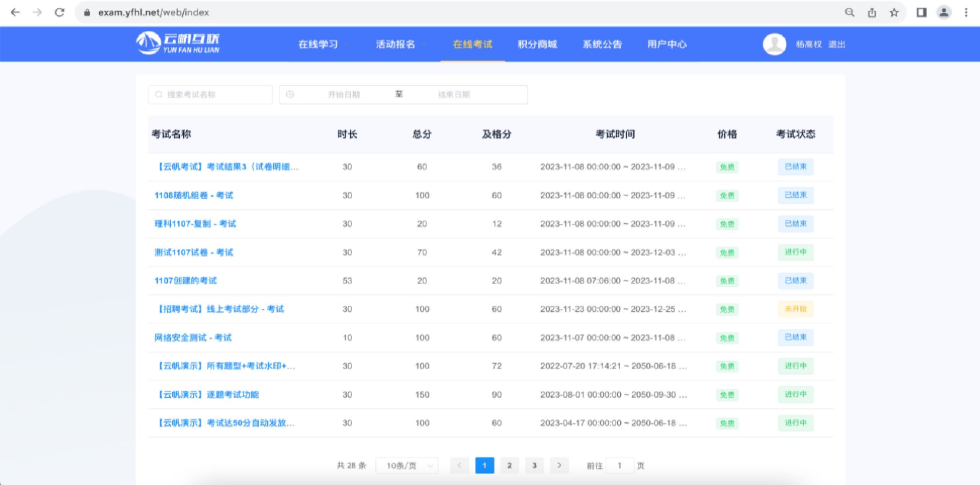Click 退出 to log out
Image resolution: width=980 pixels, height=485 pixels.
(836, 44)
